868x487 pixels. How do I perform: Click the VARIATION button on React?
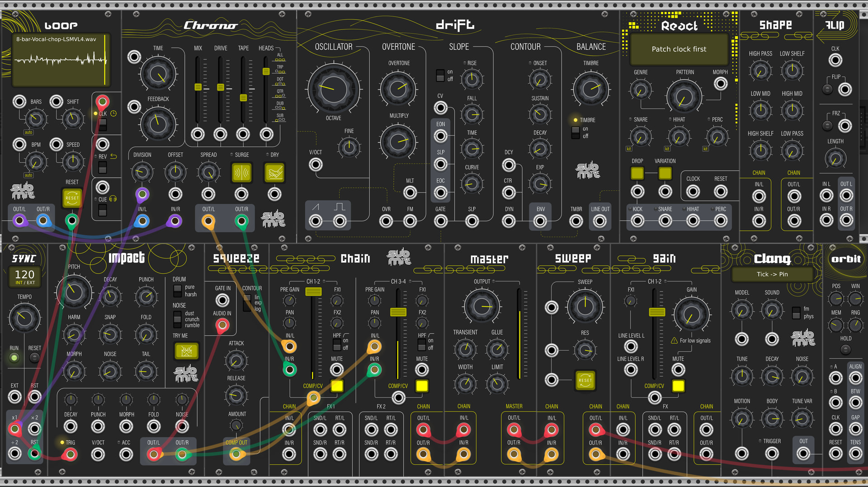point(665,173)
